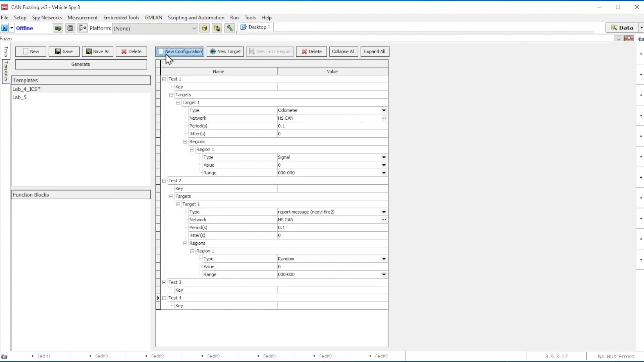Image resolution: width=644 pixels, height=362 pixels.
Task: Click Save As template button
Action: click(x=98, y=52)
